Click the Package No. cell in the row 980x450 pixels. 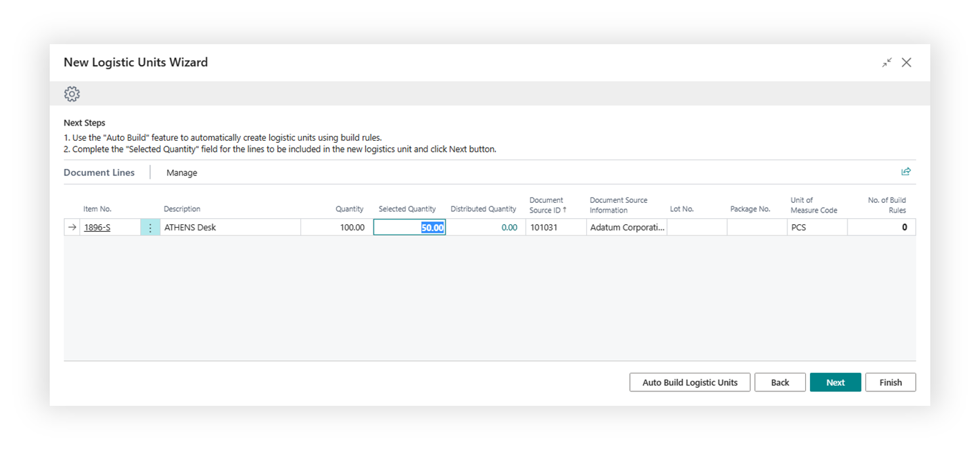(x=756, y=228)
